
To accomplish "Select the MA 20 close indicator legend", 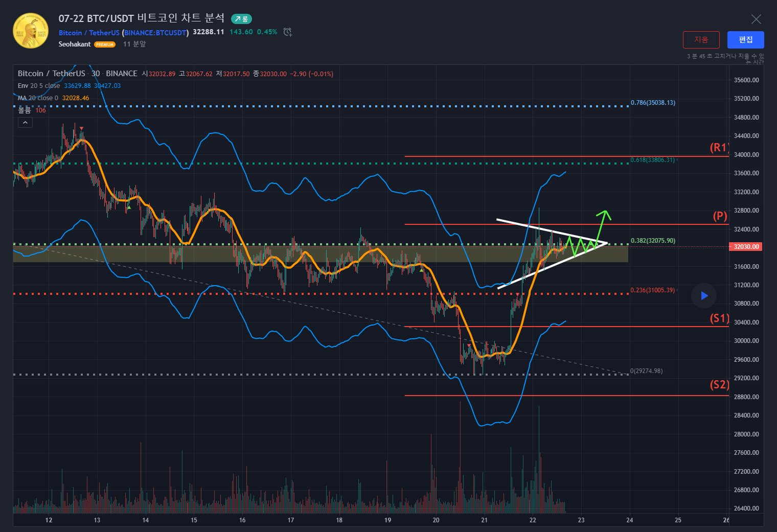I will tap(38, 98).
